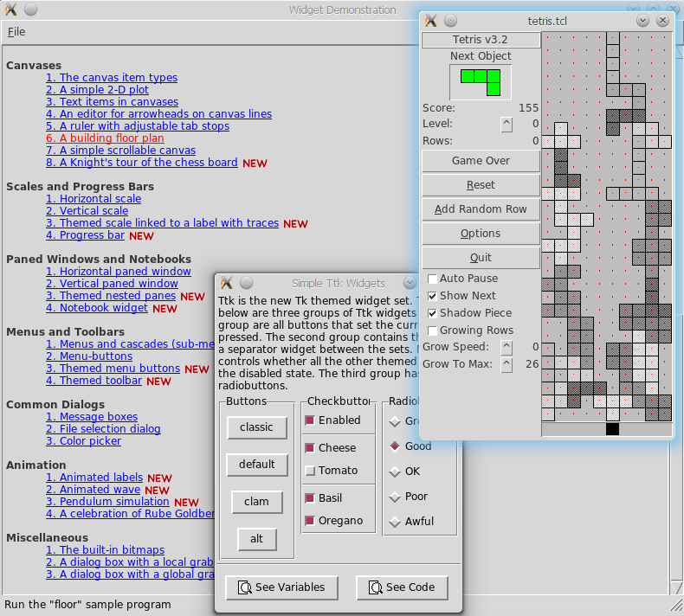Image resolution: width=684 pixels, height=616 pixels.
Task: Check the Tomato checkbutton
Action: coord(310,471)
